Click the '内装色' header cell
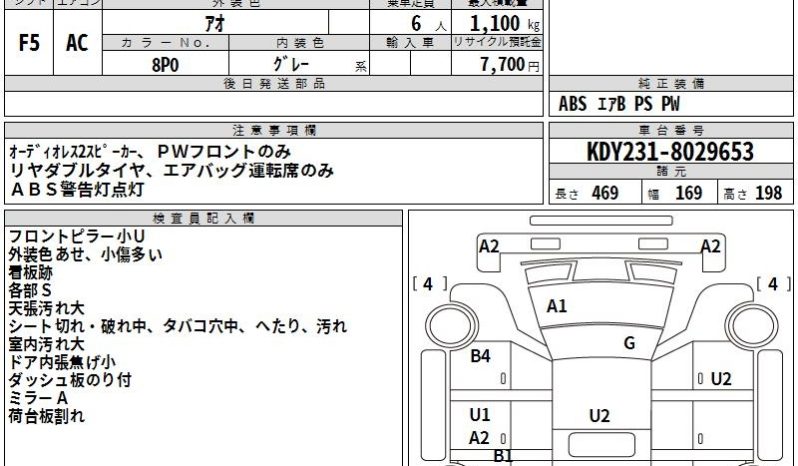This screenshot has width=798, height=466. pyautogui.click(x=299, y=43)
